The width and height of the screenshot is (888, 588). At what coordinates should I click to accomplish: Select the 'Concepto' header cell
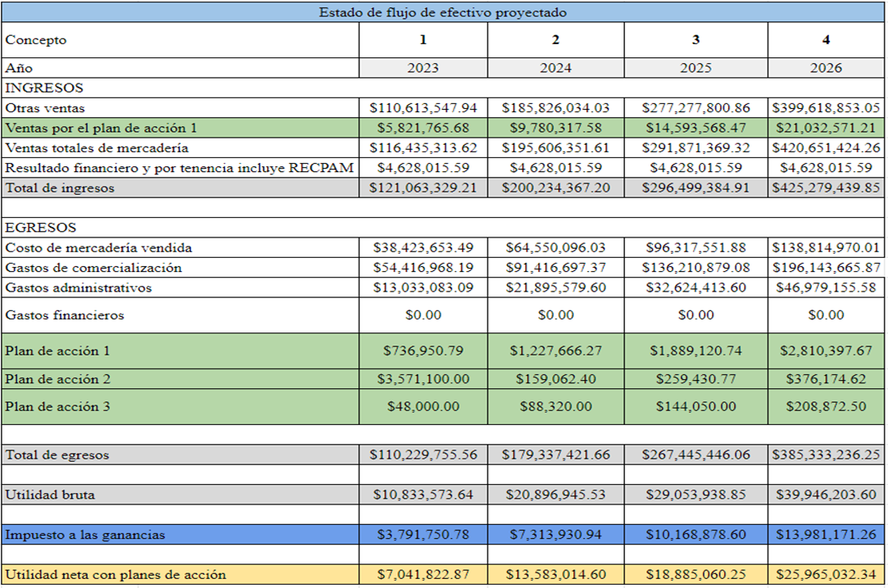click(x=36, y=39)
